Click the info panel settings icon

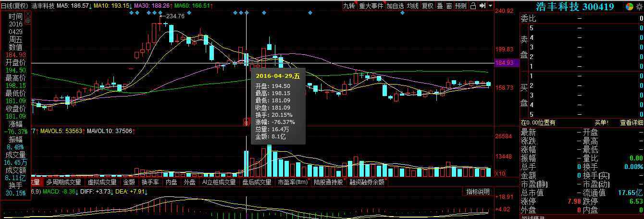click(27, 21)
